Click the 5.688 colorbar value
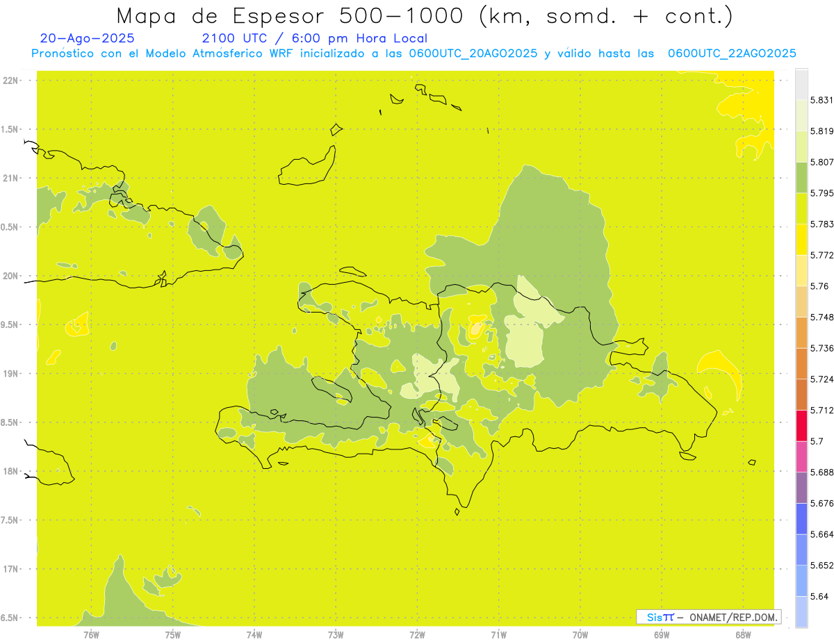The image size is (834, 644). 821,472
